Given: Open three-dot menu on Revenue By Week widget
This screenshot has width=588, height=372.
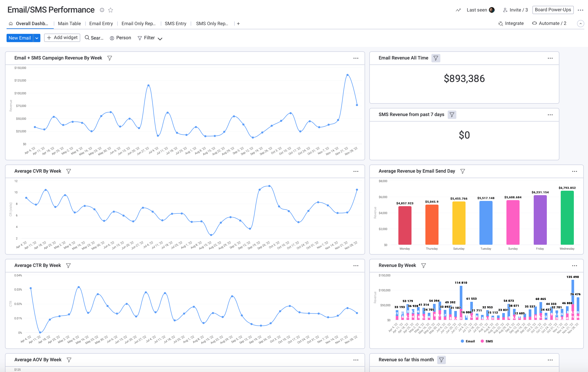Looking at the screenshot, I should 574,266.
